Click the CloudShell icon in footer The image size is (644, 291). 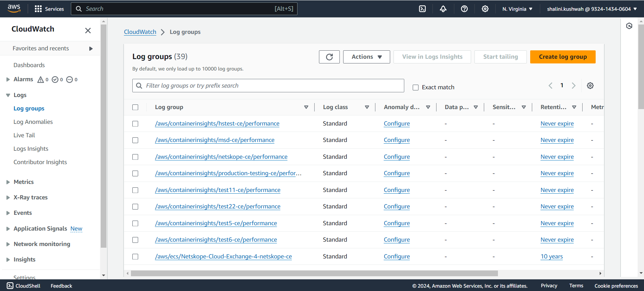10,286
